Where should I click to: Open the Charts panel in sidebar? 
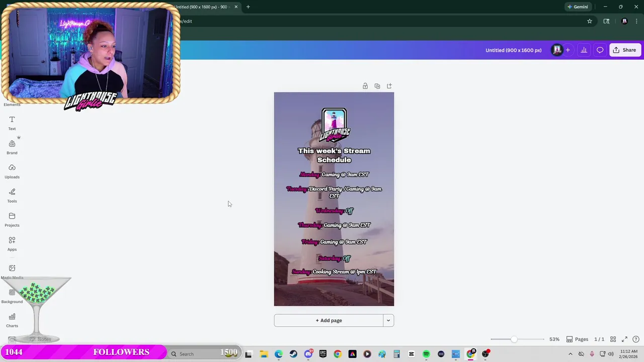click(12, 320)
